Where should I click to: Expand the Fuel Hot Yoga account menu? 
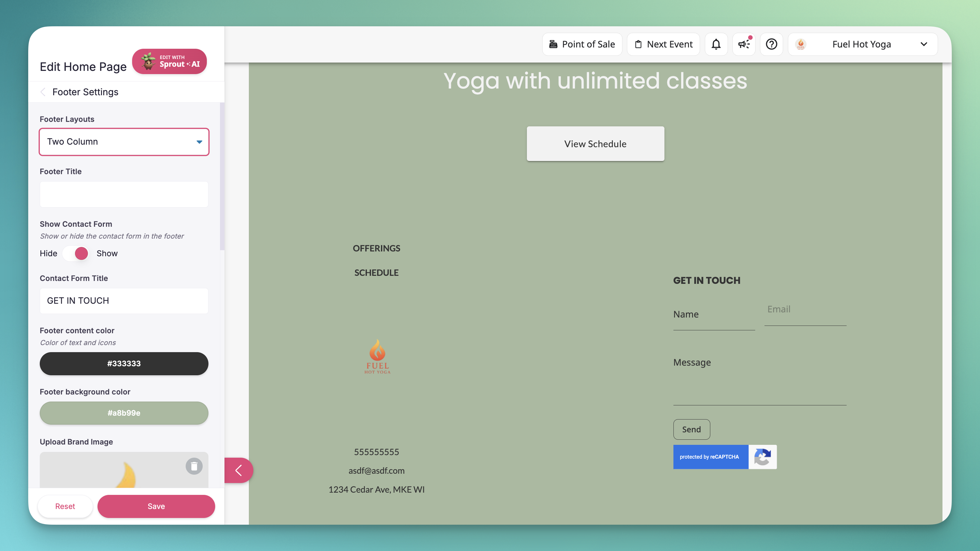pyautogui.click(x=862, y=44)
